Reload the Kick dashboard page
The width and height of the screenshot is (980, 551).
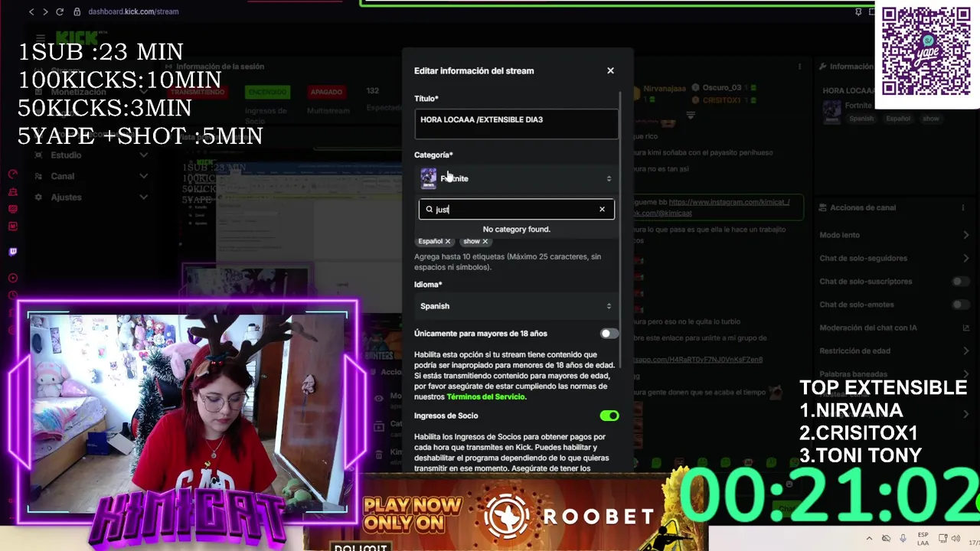coord(60,11)
